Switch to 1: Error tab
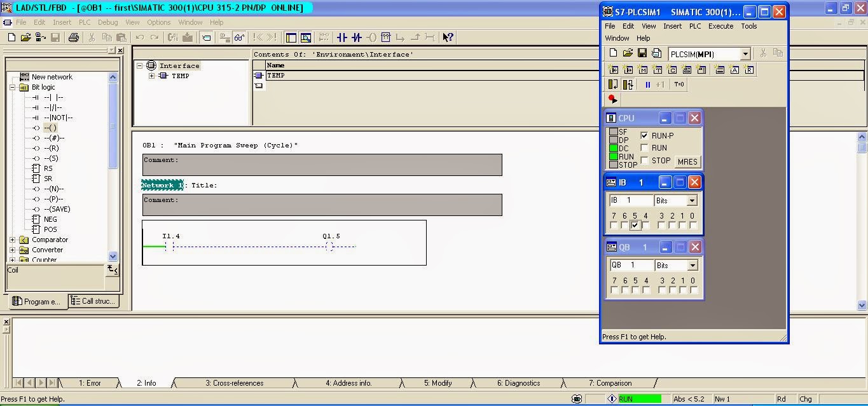 click(x=90, y=383)
